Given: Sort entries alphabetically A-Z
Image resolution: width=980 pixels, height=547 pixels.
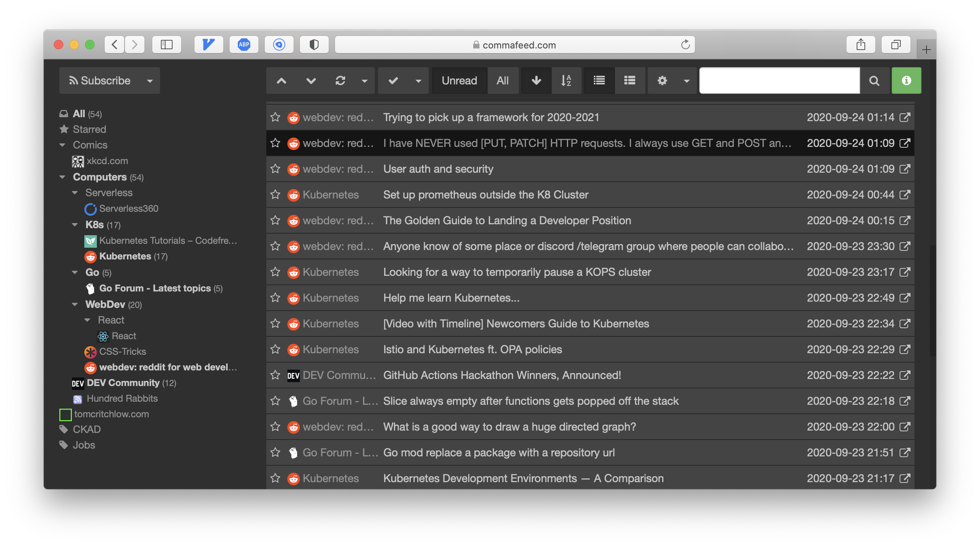Looking at the screenshot, I should tap(567, 80).
